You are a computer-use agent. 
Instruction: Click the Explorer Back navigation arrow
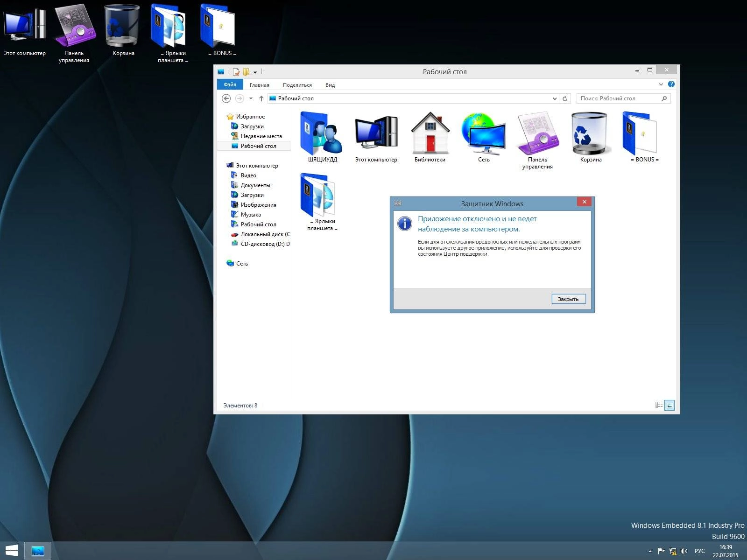226,98
